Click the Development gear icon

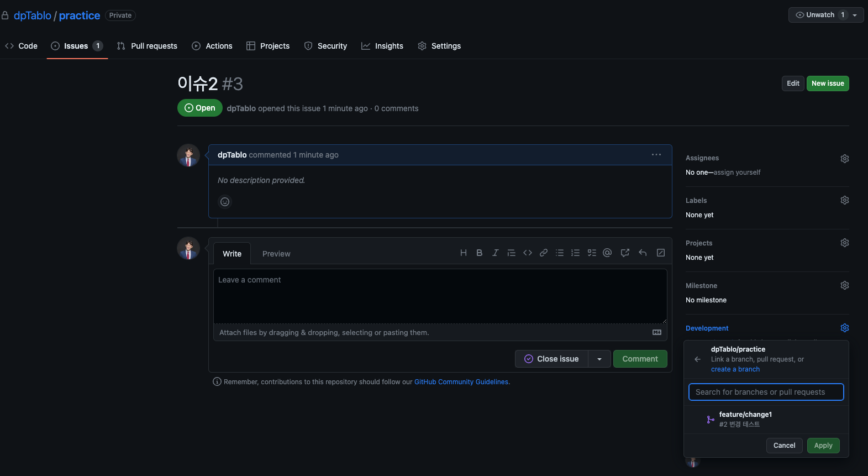(x=845, y=328)
